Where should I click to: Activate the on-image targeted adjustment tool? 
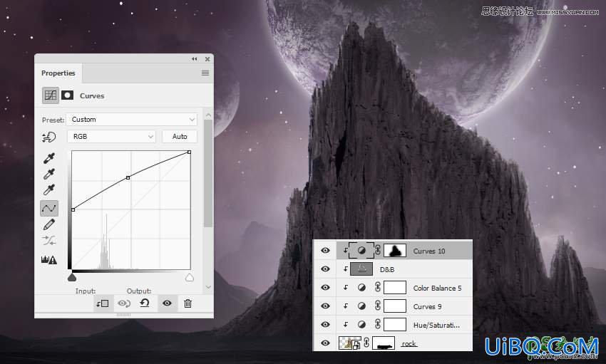[49, 137]
